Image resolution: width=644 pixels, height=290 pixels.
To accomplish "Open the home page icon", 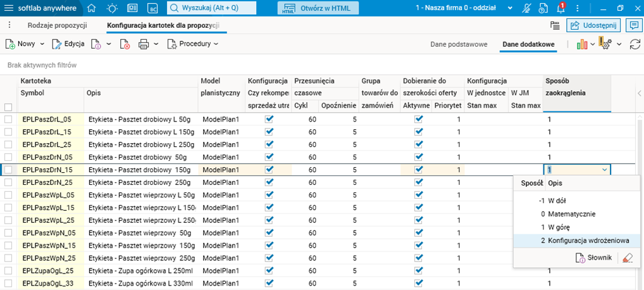I will coord(92,8).
